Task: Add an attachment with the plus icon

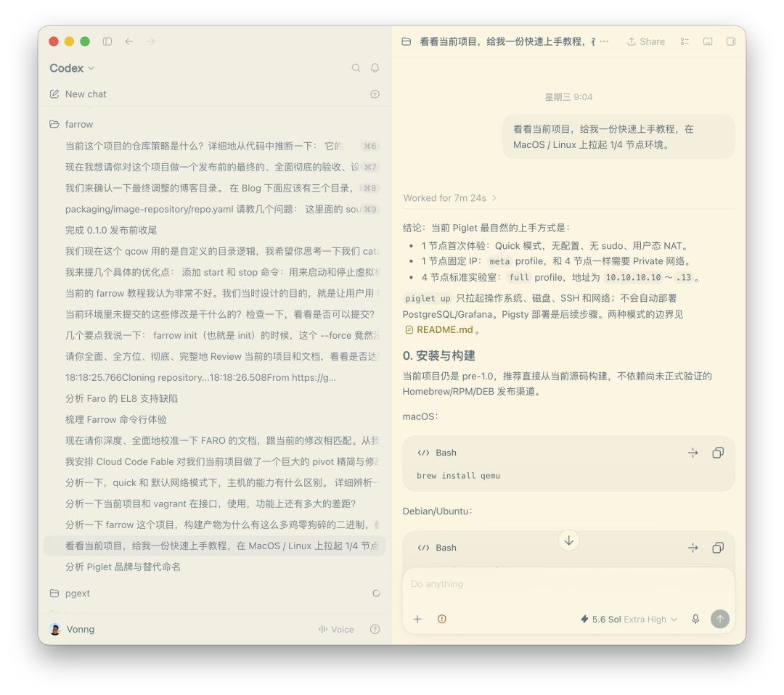Action: pyautogui.click(x=417, y=620)
